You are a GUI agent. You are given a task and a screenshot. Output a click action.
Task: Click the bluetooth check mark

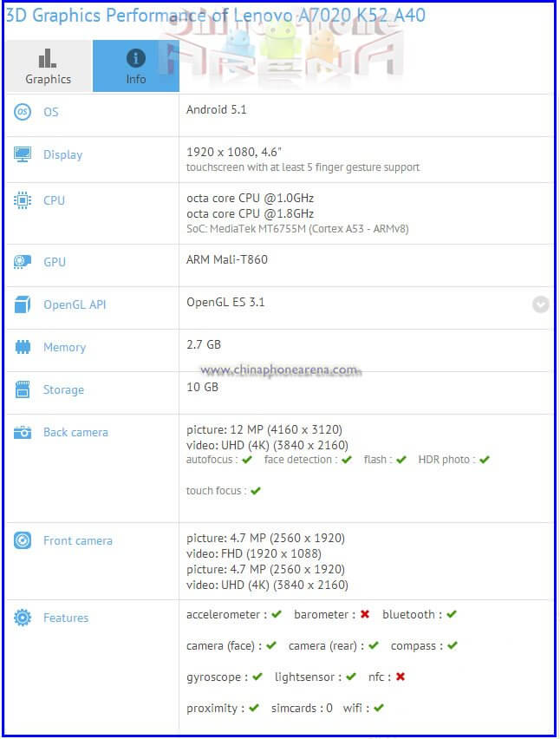(452, 614)
